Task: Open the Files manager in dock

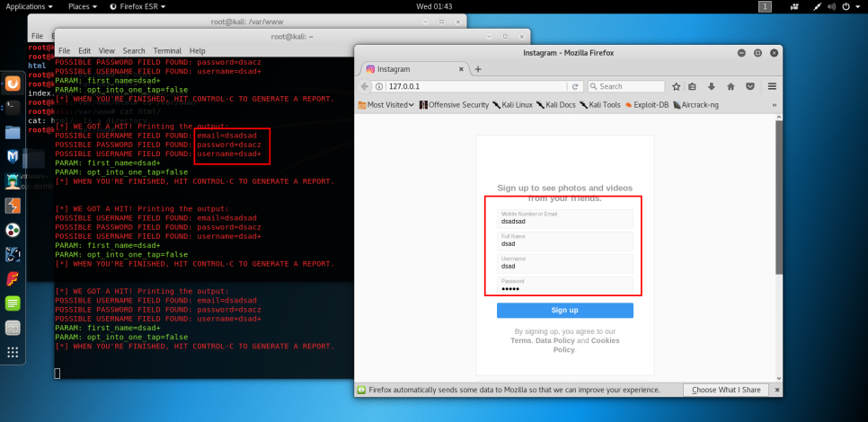Action: click(x=13, y=132)
